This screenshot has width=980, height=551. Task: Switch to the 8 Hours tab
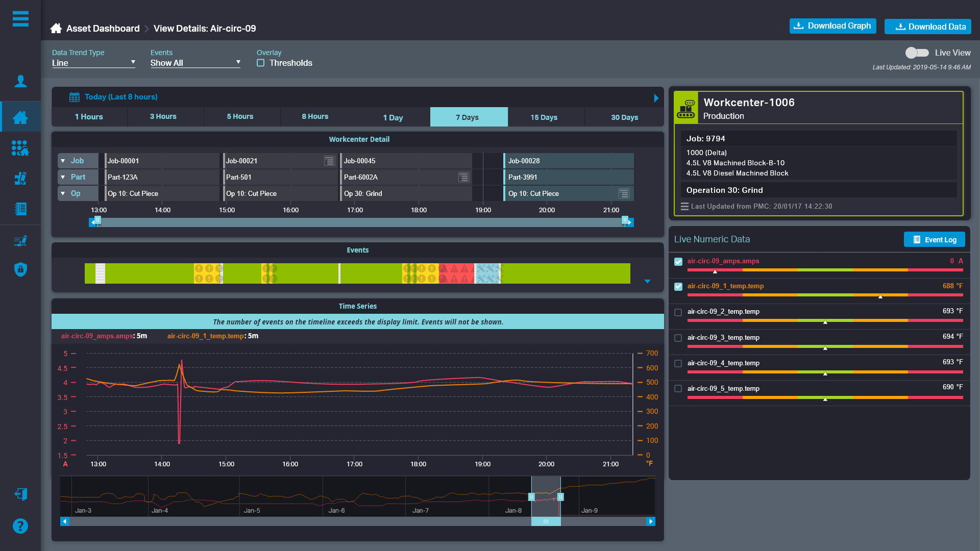[315, 117]
